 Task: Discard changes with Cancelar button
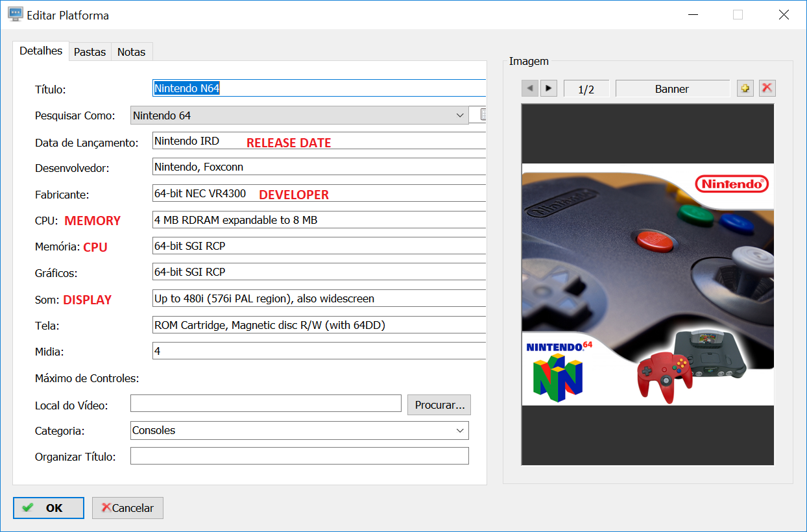click(x=128, y=508)
